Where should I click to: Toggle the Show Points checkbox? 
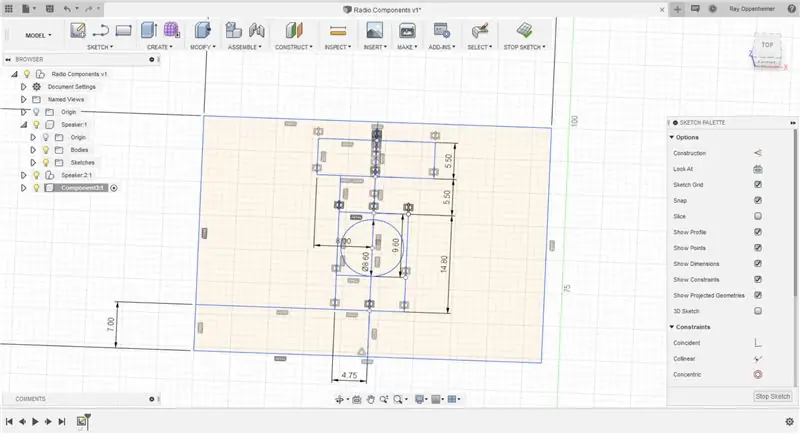(758, 248)
